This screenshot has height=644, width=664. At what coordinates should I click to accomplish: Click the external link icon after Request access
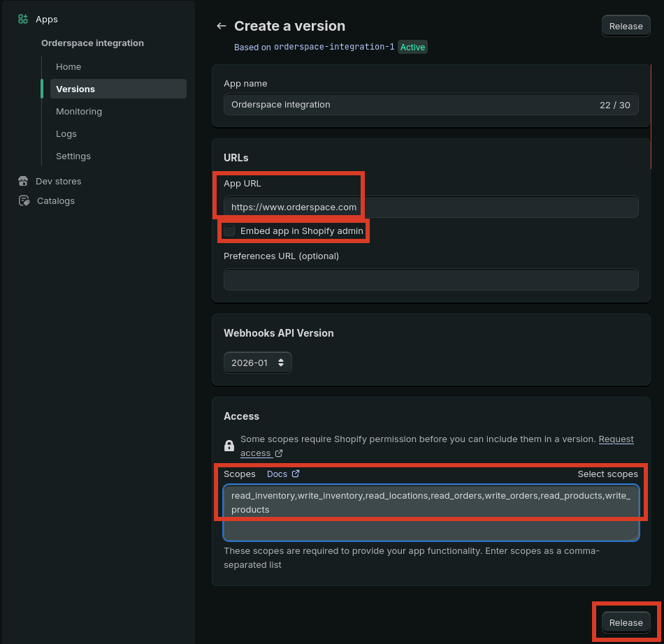pyautogui.click(x=279, y=453)
